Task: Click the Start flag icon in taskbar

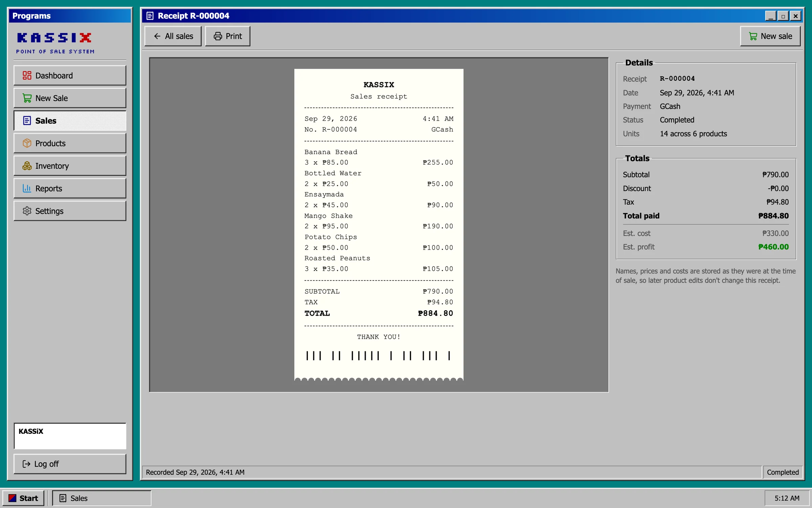Action: (12, 498)
